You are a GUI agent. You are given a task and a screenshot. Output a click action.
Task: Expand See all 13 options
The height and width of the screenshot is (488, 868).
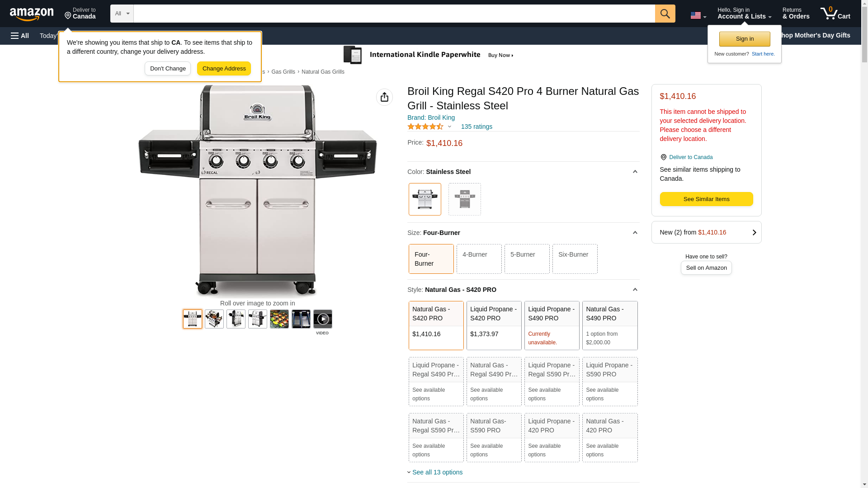point(437,472)
